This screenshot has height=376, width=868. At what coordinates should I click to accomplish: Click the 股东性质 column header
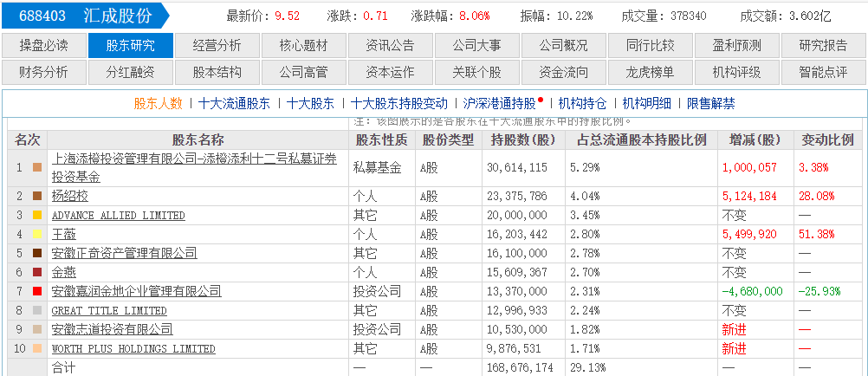(381, 140)
